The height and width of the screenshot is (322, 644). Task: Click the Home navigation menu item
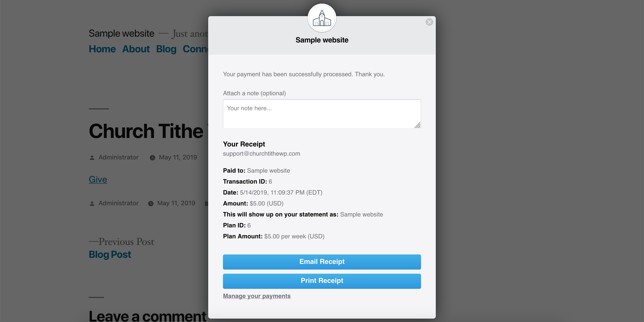pyautogui.click(x=102, y=49)
